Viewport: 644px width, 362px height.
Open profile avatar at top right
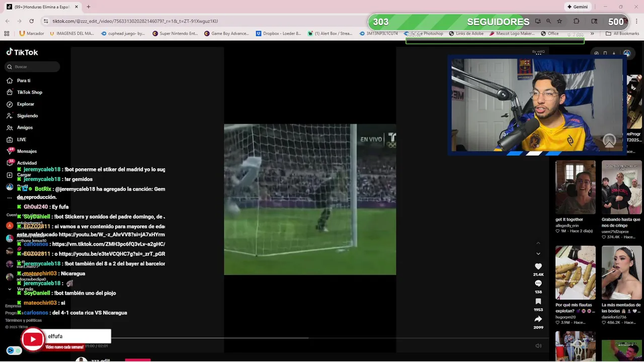point(627,53)
